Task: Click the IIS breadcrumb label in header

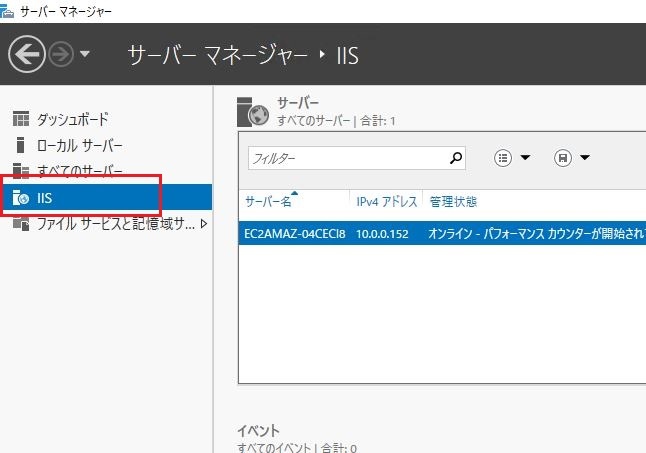Action: [347, 55]
